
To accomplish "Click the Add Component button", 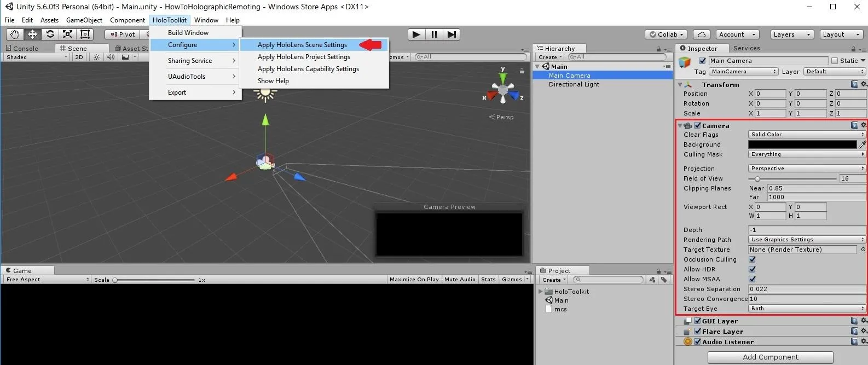I will 770,357.
